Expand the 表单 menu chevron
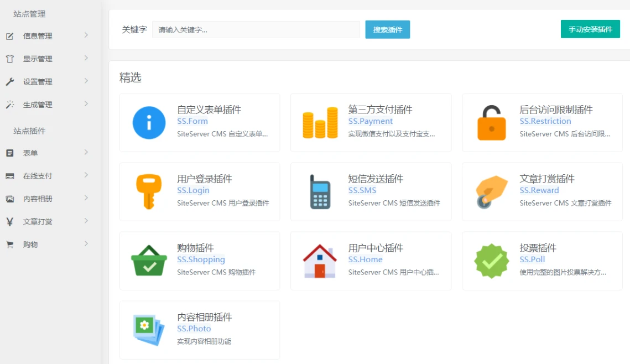Viewport: 630px width, 364px height. click(86, 152)
